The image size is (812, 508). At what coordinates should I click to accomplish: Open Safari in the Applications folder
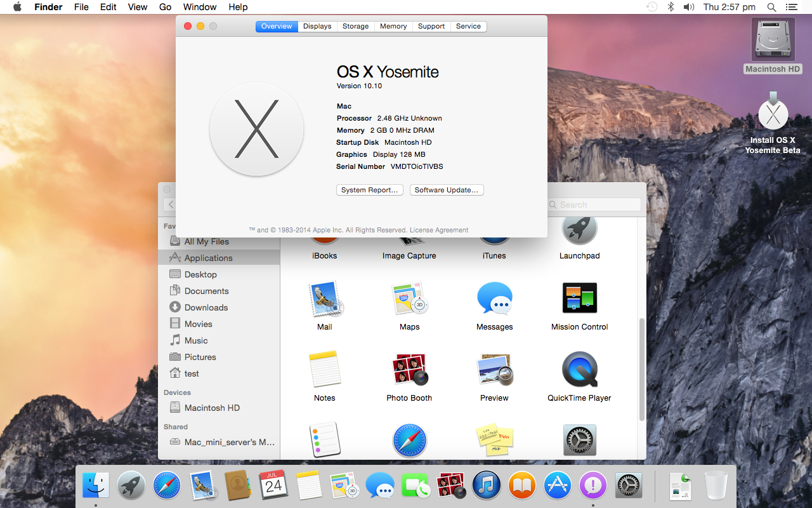tap(410, 440)
